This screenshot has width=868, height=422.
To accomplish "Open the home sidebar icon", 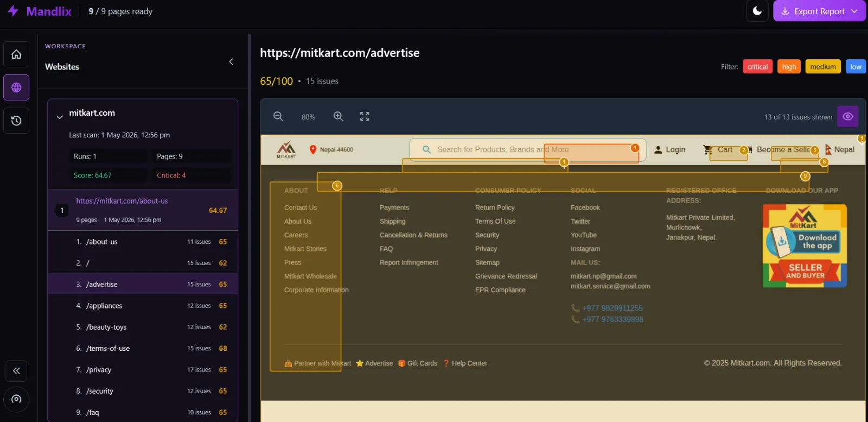I will [16, 54].
